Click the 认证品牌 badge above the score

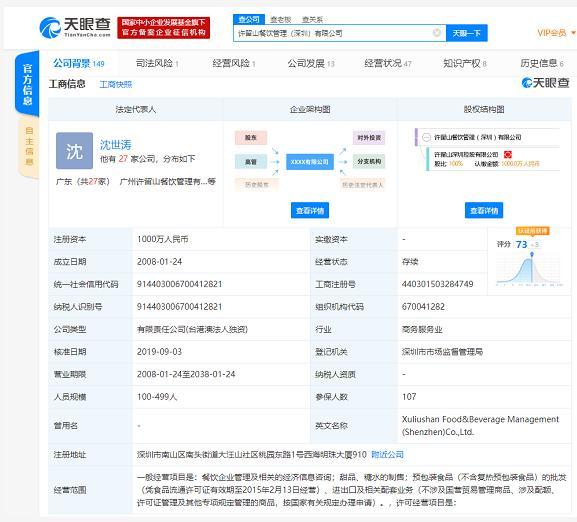[x=532, y=231]
